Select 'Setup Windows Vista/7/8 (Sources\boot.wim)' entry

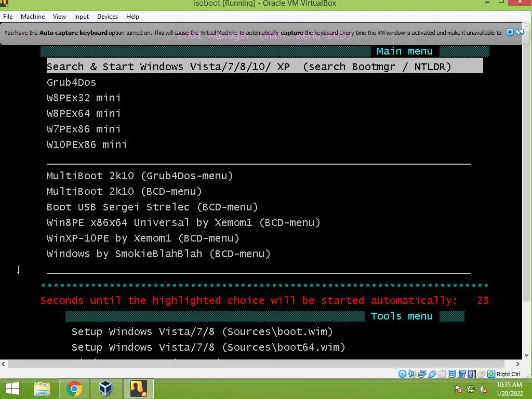(x=202, y=331)
